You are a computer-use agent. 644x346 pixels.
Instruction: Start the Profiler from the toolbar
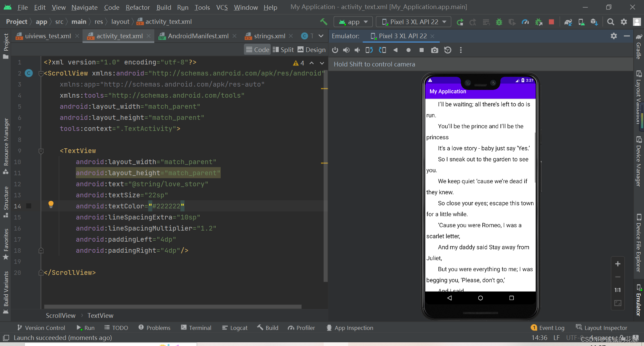[525, 21]
